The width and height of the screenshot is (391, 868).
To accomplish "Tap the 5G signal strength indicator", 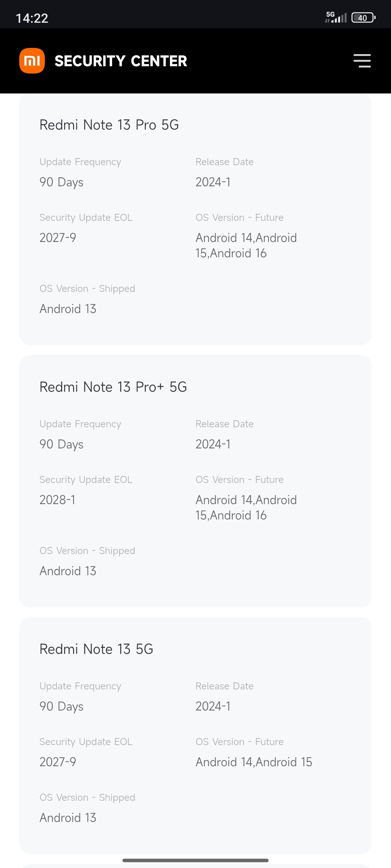I will coord(336,17).
